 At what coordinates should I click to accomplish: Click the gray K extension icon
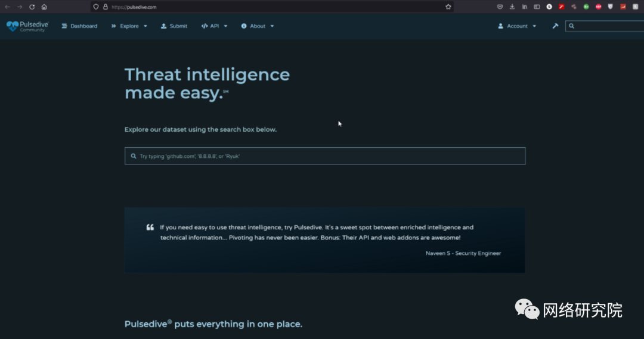[636, 7]
